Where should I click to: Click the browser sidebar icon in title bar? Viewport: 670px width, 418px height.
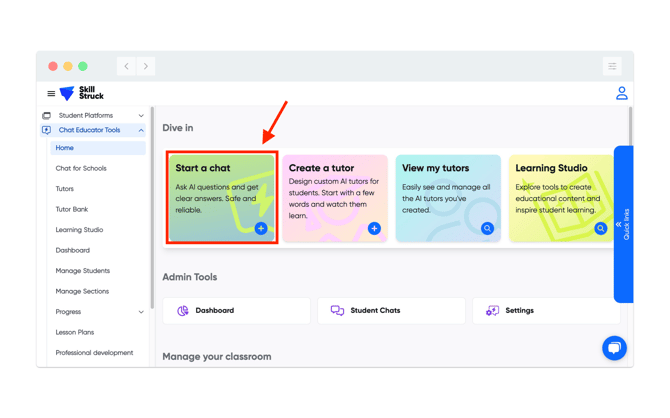click(x=612, y=66)
